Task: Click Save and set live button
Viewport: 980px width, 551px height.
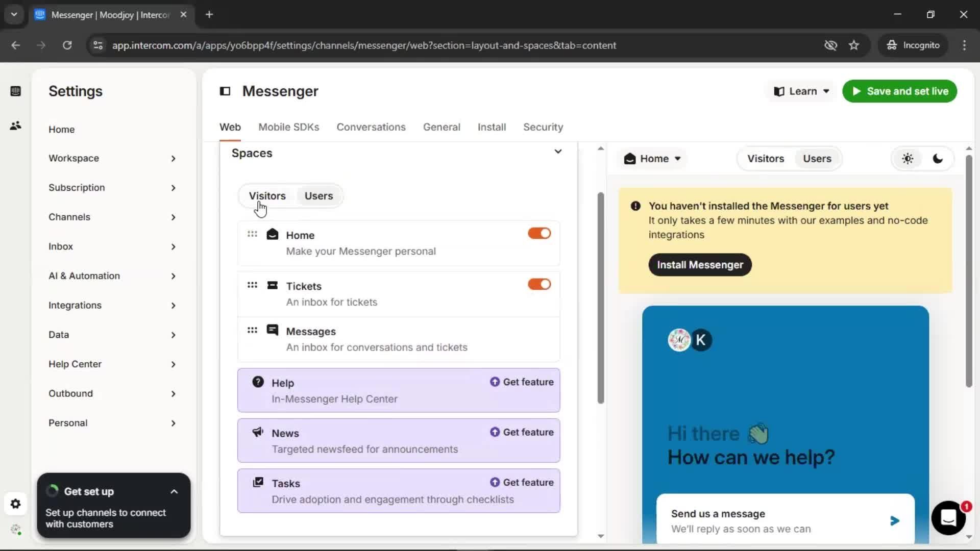Action: click(899, 91)
